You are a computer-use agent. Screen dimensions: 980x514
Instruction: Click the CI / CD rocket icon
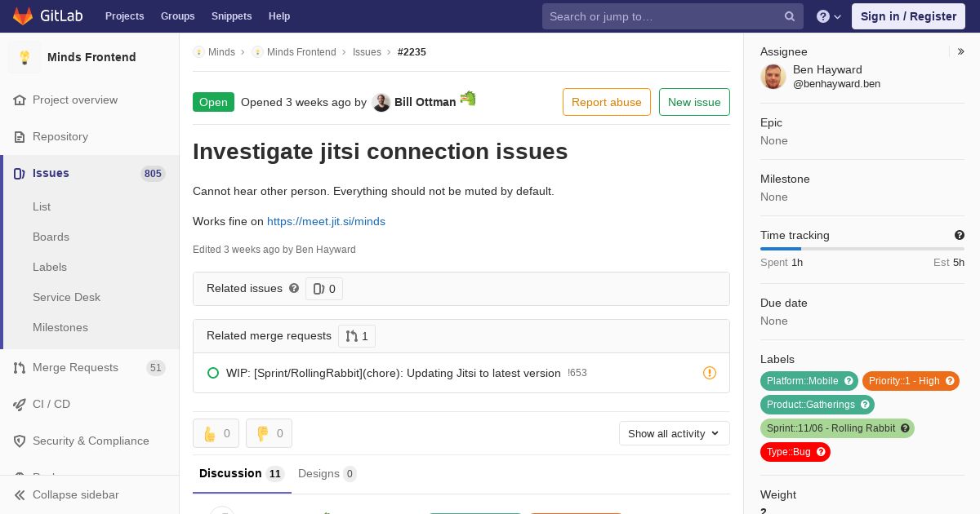tap(20, 405)
